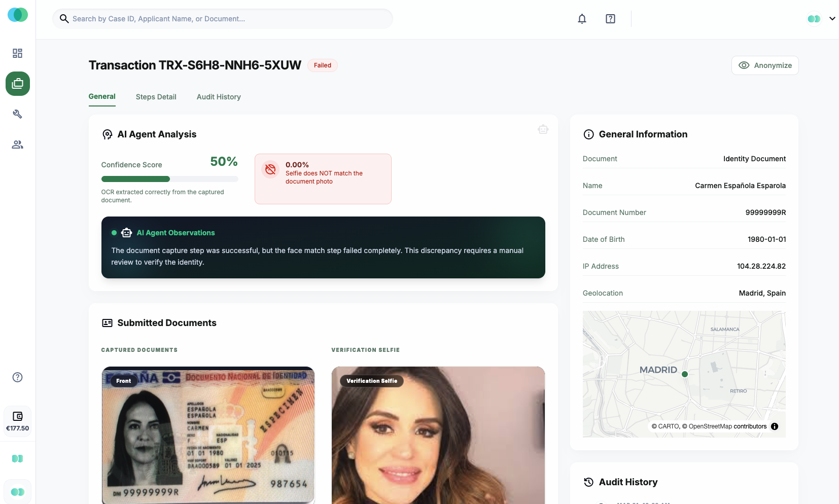Select geolocation value Madrid, Spain
The image size is (839, 504).
click(762, 293)
